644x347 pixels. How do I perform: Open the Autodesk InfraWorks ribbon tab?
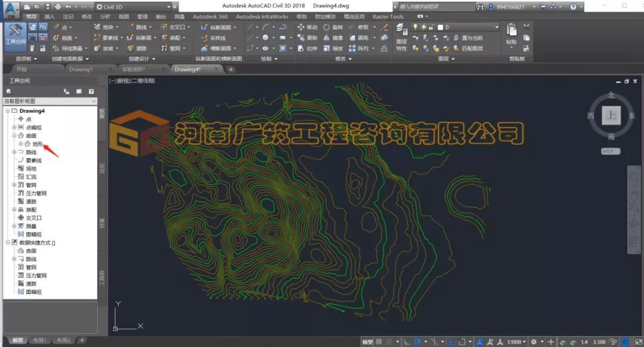262,17
